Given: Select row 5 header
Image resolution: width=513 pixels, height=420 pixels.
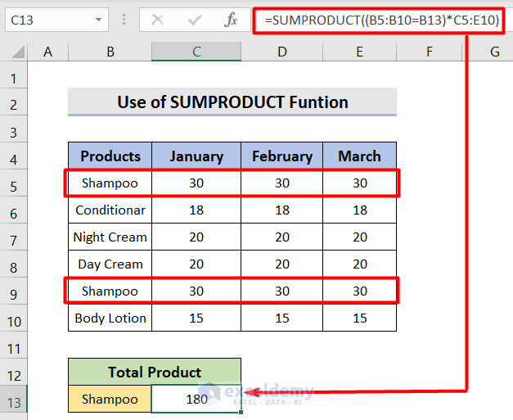Looking at the screenshot, I should (13, 183).
